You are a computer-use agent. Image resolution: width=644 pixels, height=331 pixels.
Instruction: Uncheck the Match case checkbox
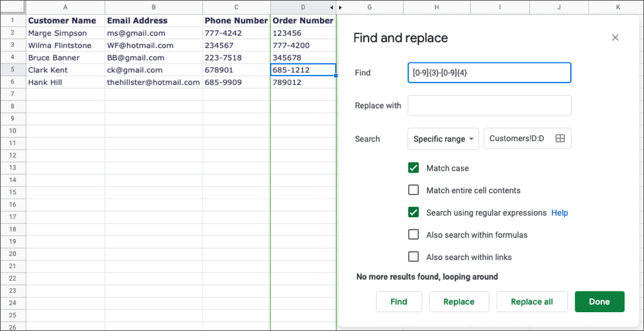click(x=413, y=168)
